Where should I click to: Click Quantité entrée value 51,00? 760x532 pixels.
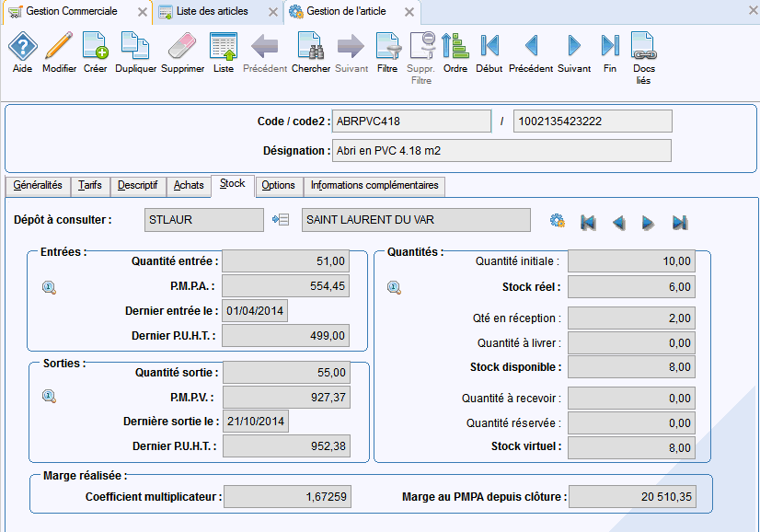[285, 261]
